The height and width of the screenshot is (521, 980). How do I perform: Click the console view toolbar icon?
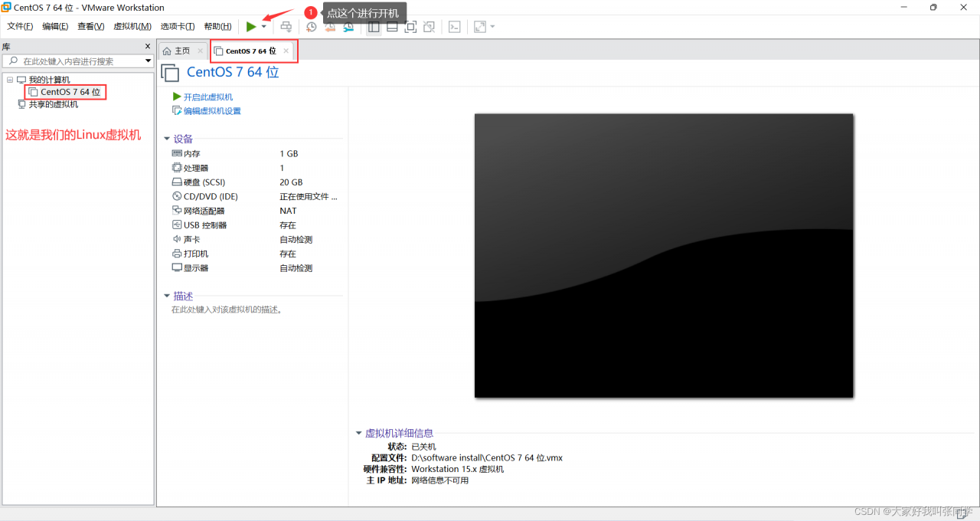[454, 27]
